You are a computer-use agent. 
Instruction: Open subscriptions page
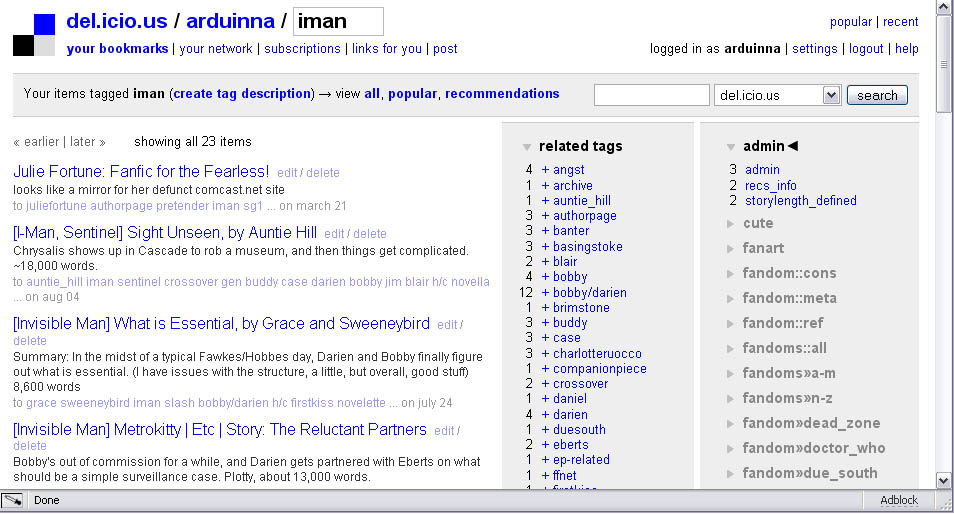302,49
